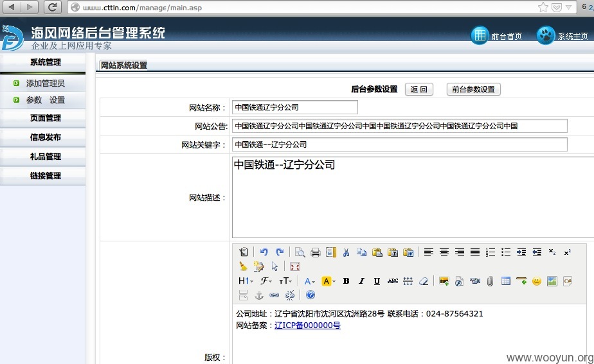The image size is (594, 364).
Task: Open font size dropdown
Action: coord(285,281)
